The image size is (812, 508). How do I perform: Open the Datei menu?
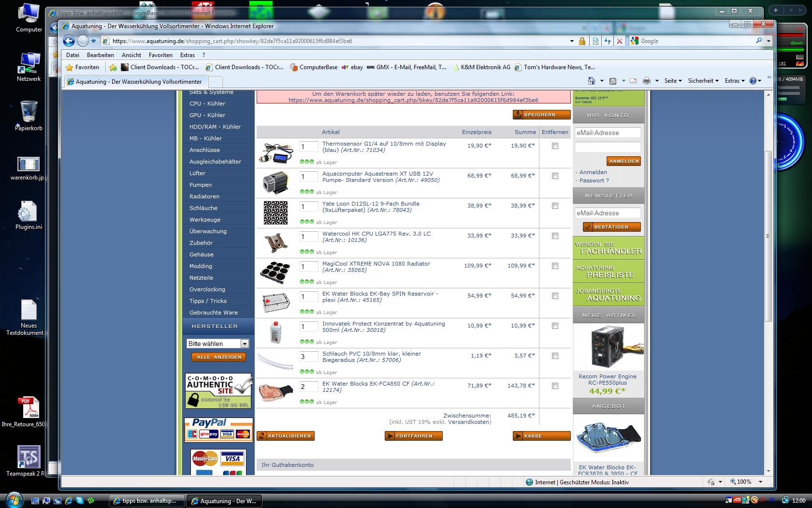[x=73, y=55]
